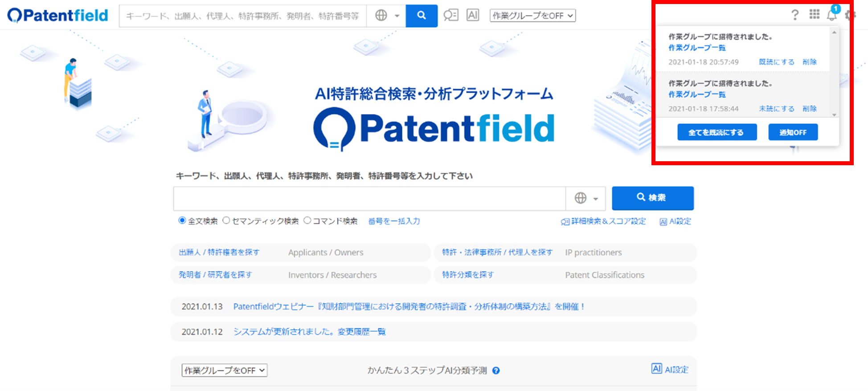
Task: Expand the bottom 作業グループをOFF dropdown
Action: [x=225, y=371]
